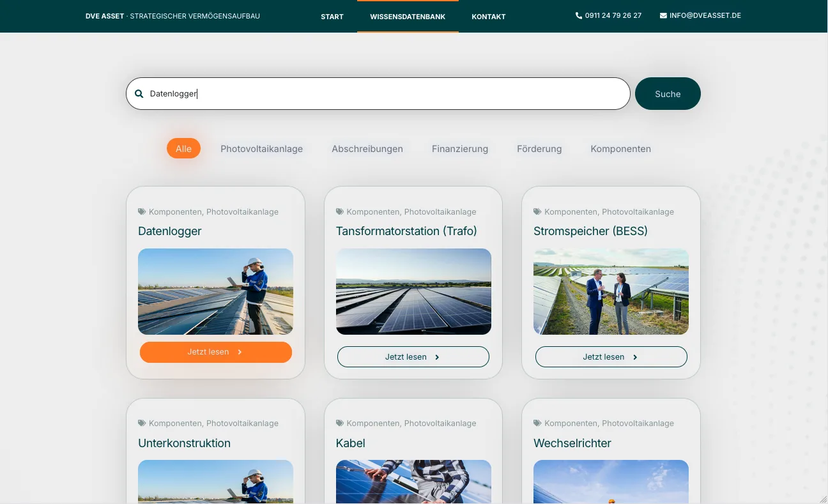Click the tag icon on Wechselrichter card
Image resolution: width=828 pixels, height=504 pixels.
pyautogui.click(x=537, y=423)
